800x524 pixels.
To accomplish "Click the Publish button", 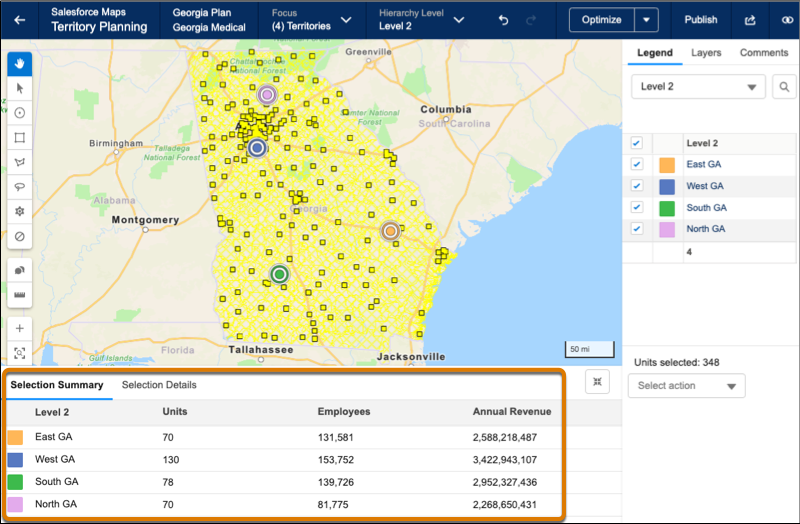I will pos(701,20).
